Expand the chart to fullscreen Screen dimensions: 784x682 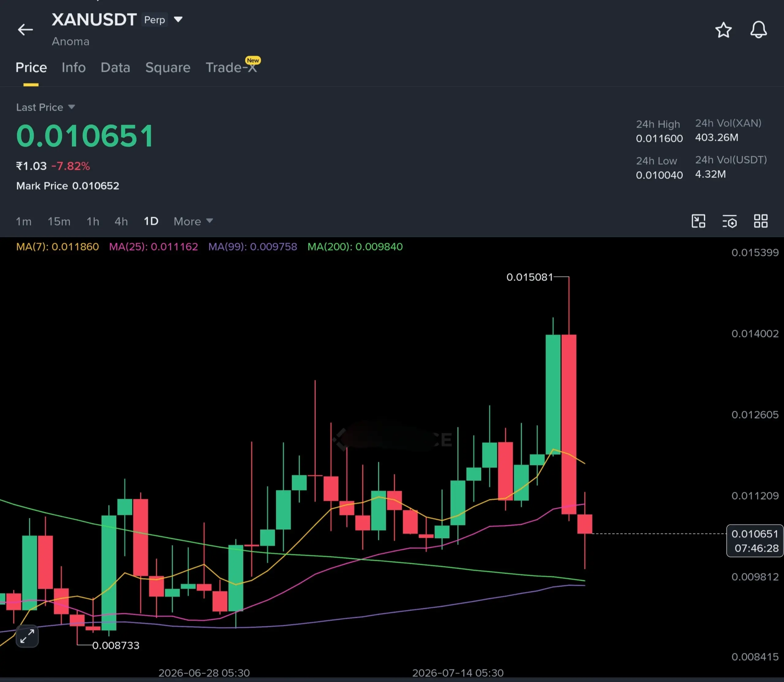pyautogui.click(x=27, y=636)
